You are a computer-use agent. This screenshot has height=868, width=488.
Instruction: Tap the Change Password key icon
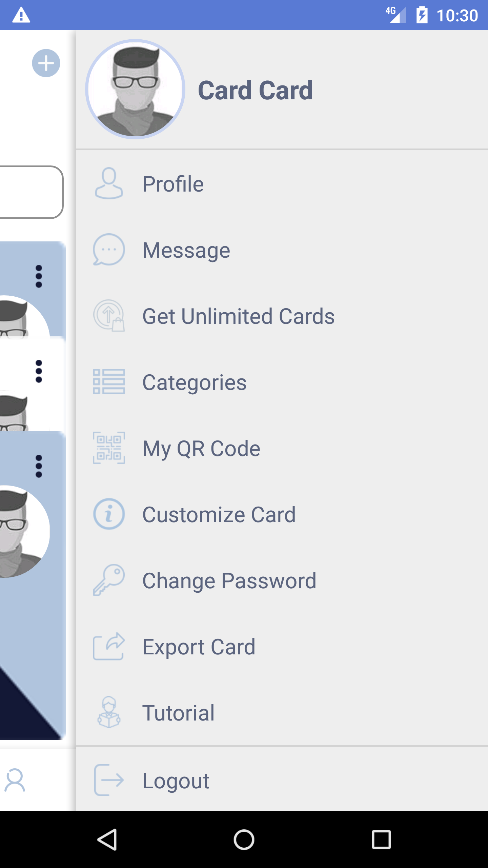tap(109, 580)
